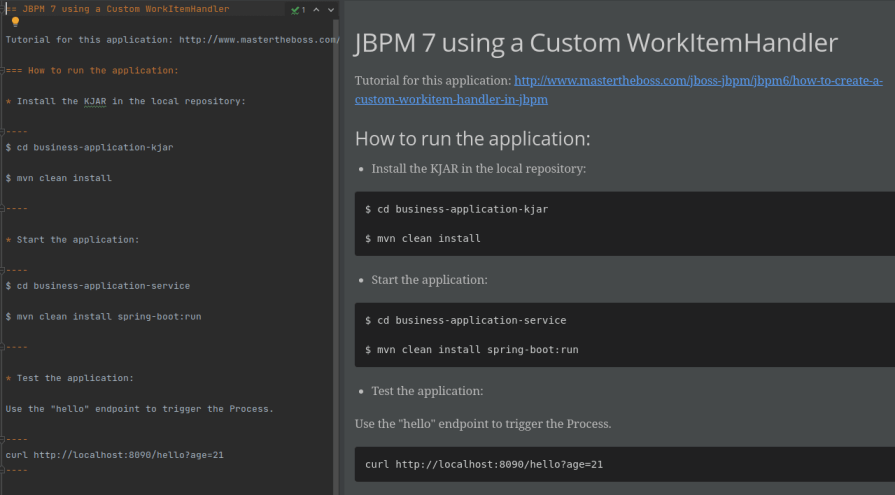
Task: Click '$ cd business-application-service' in preview code block
Action: [466, 321]
